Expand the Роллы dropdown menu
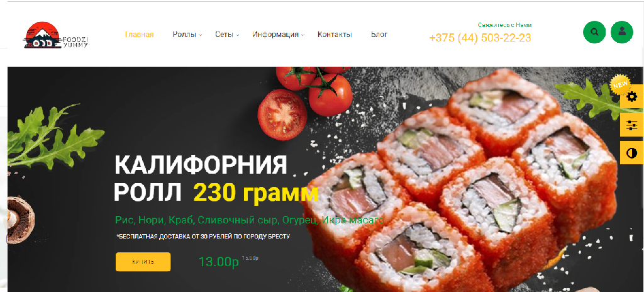The width and height of the screenshot is (644, 292). coord(187,35)
